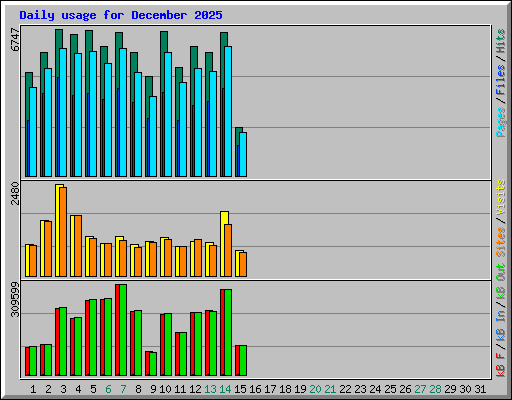512x400 pixels.
Task: Click the 6747 hits axis value
Action: tap(15, 40)
